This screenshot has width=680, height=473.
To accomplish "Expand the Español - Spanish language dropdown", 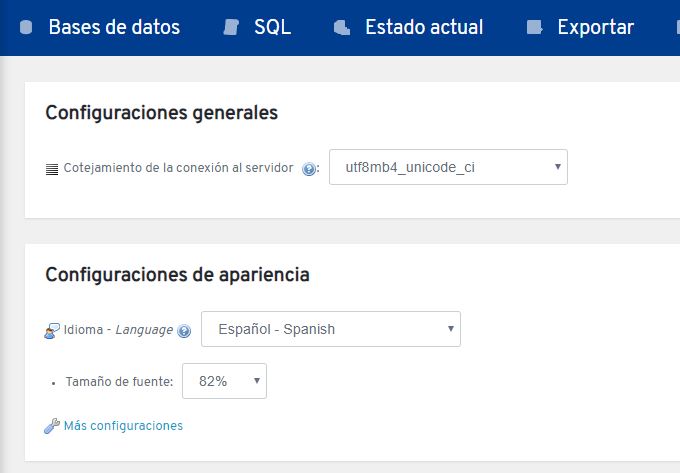I will tap(331, 329).
